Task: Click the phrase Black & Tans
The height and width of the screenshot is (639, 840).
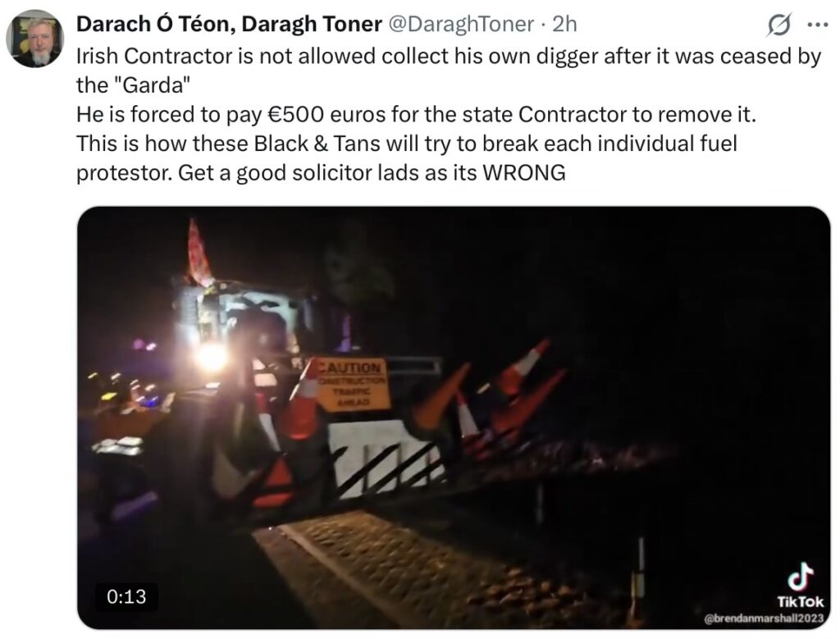Action: click(x=317, y=144)
